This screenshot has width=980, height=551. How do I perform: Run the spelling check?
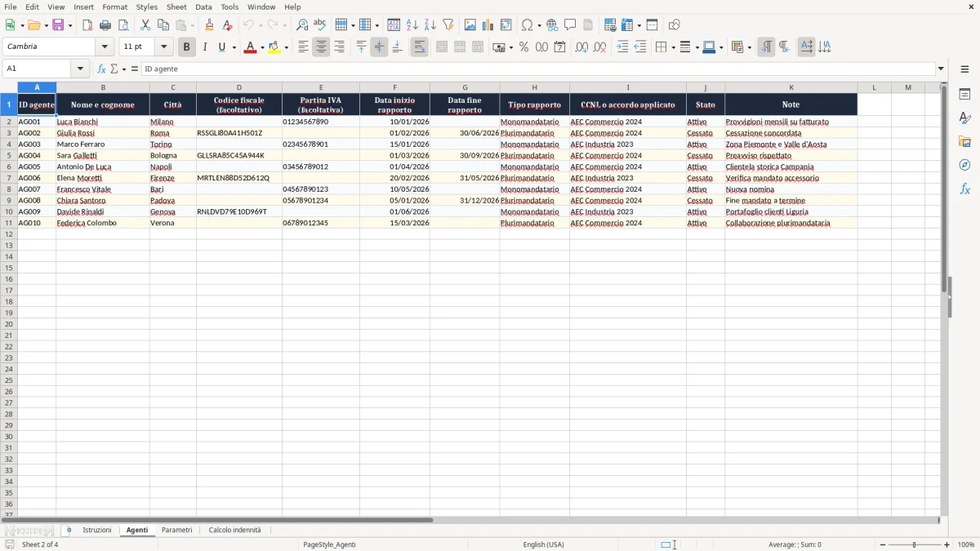tap(320, 25)
